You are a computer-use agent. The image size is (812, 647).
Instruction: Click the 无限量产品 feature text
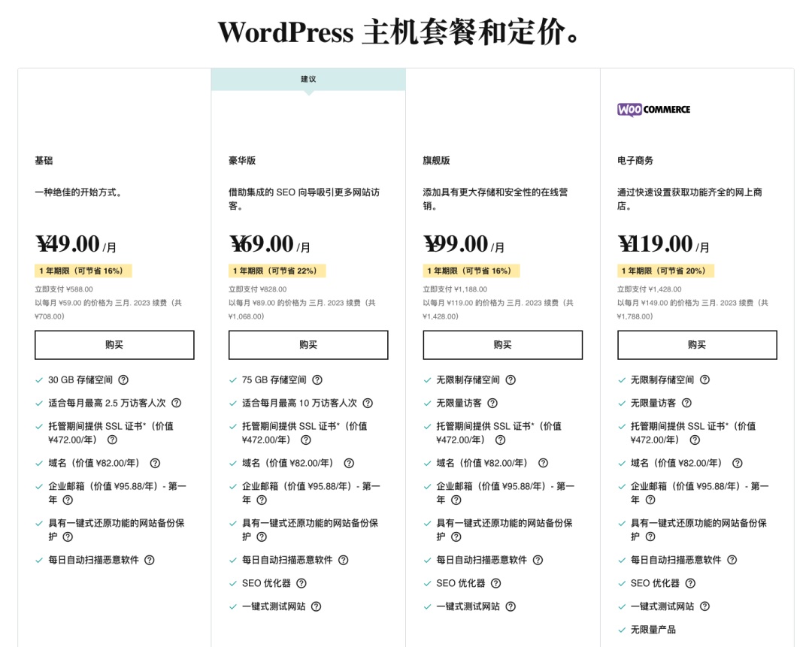click(x=653, y=630)
